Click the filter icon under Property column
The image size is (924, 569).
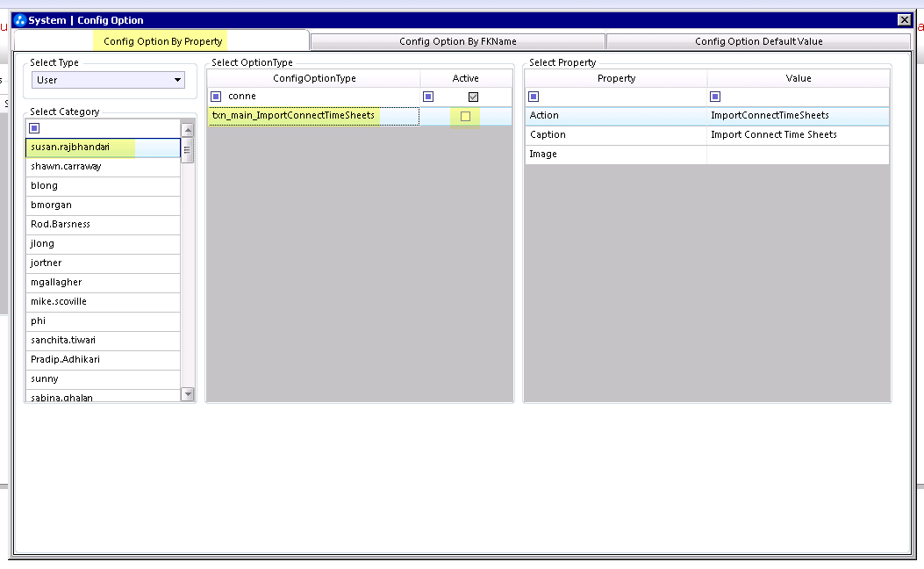click(534, 96)
